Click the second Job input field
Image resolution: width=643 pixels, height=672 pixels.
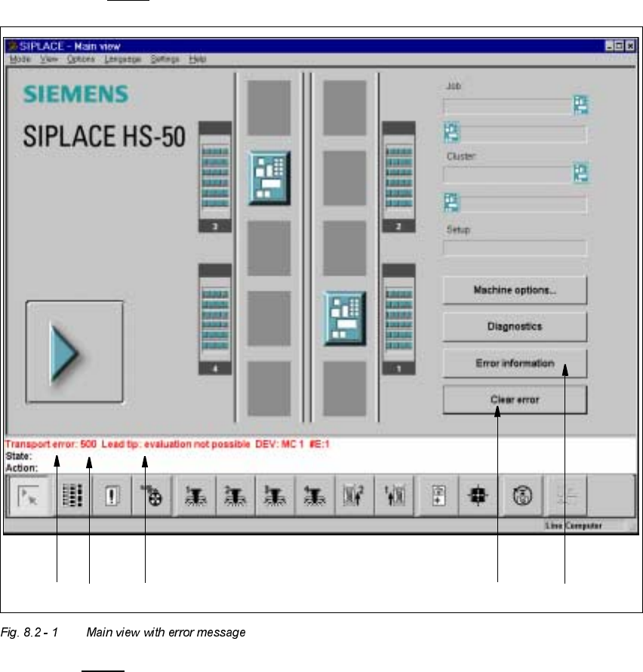524,134
